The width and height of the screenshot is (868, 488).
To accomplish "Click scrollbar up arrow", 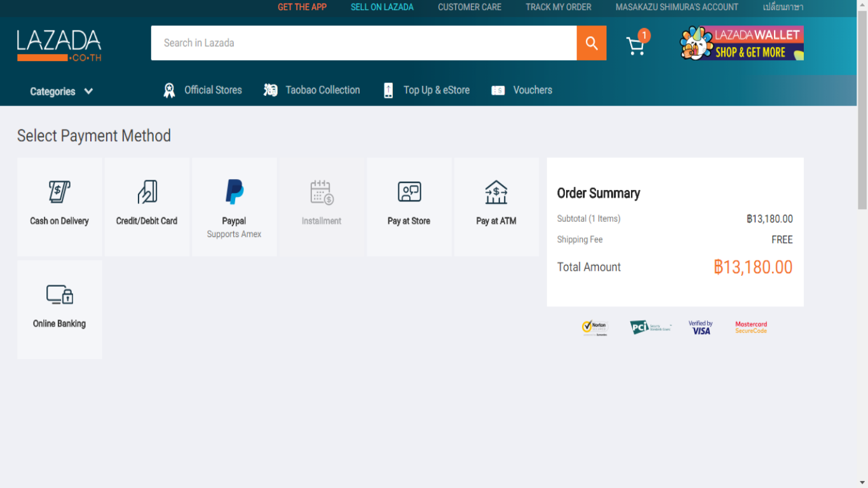I will point(862,4).
